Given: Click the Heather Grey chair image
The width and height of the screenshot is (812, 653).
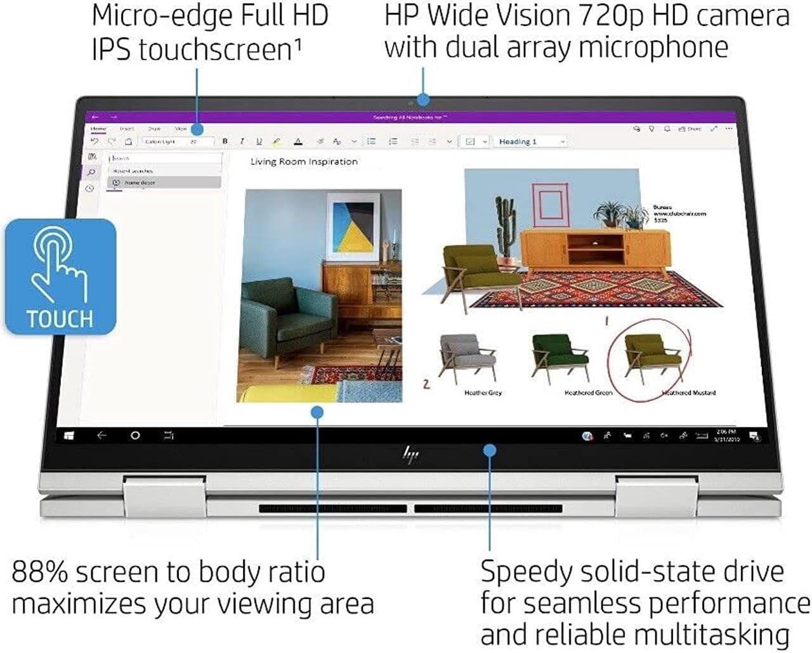Looking at the screenshot, I should pyautogui.click(x=468, y=360).
